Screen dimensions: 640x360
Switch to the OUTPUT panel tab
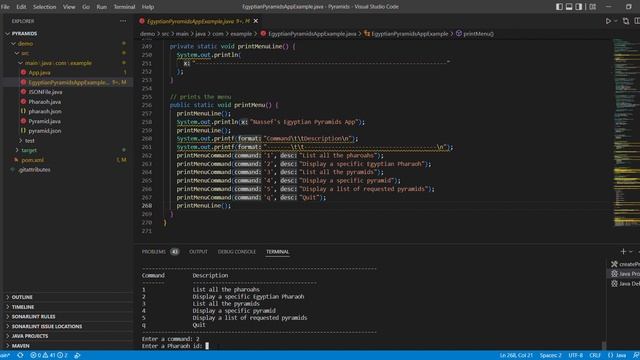point(198,252)
